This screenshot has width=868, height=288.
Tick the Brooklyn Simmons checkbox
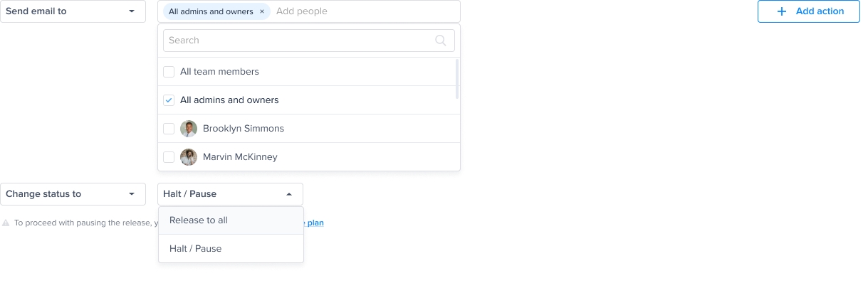coord(169,129)
